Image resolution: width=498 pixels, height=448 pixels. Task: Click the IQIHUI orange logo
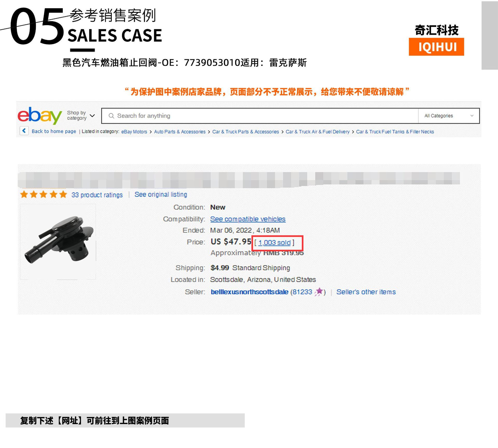coord(436,47)
